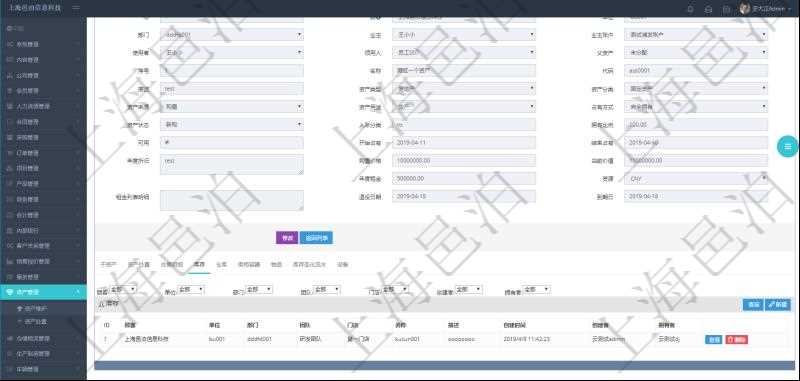Open the 单位 filter dropdown
The image size is (800, 381).
191,289
